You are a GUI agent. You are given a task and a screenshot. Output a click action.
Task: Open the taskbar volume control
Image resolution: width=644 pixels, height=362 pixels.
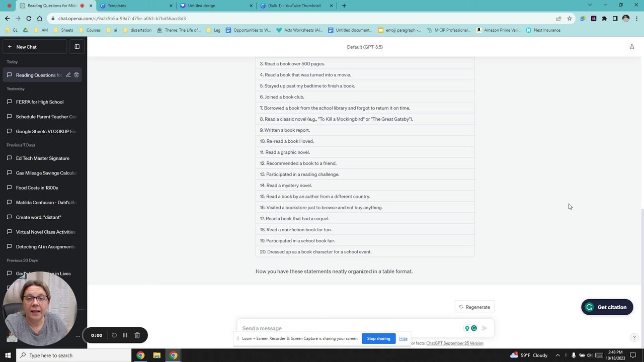(x=589, y=355)
